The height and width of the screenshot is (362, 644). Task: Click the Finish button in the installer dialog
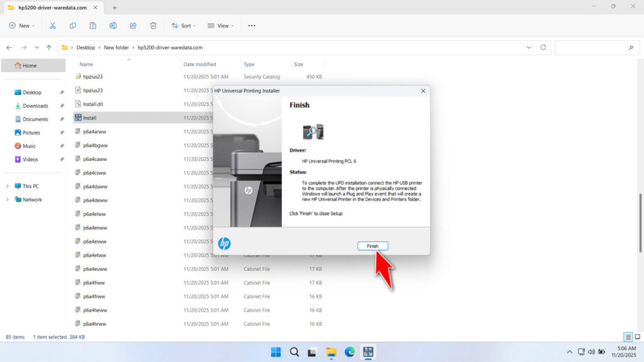pyautogui.click(x=373, y=246)
